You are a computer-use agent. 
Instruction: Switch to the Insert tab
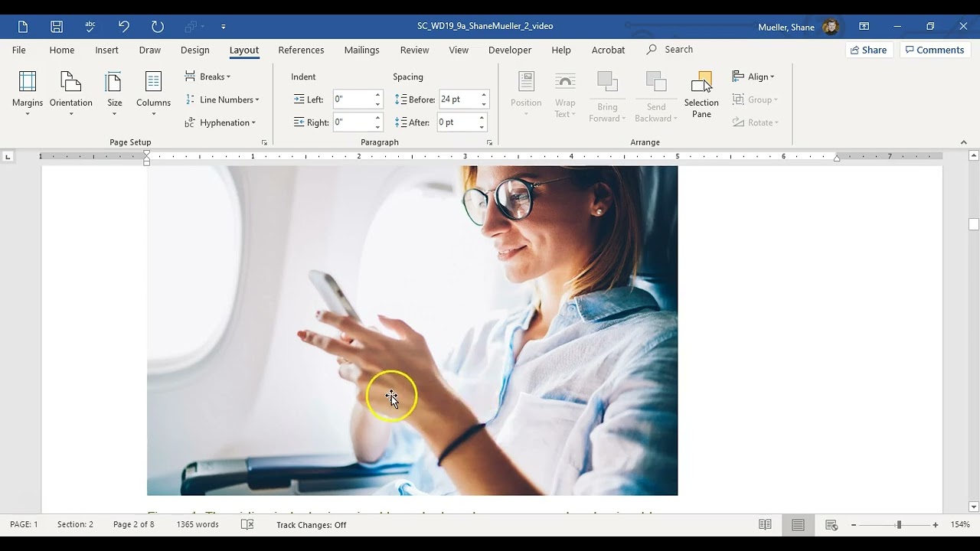tap(106, 50)
